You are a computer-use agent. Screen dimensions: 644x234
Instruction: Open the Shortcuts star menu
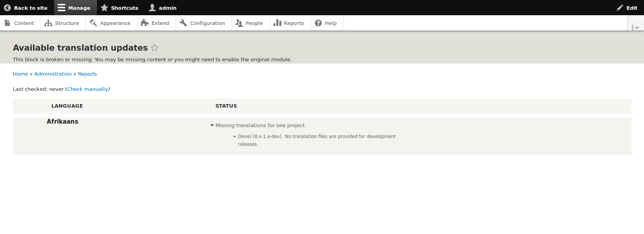pos(119,8)
